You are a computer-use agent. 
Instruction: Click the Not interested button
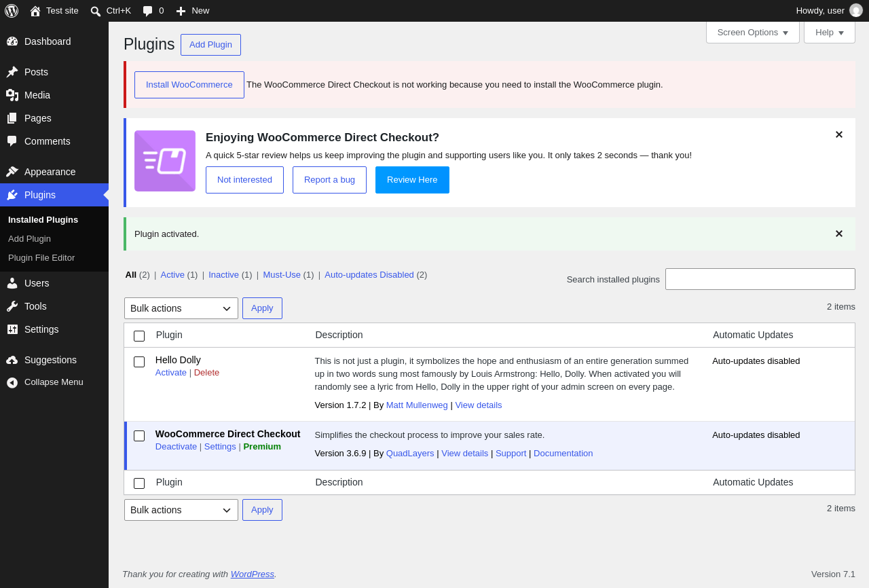(244, 180)
